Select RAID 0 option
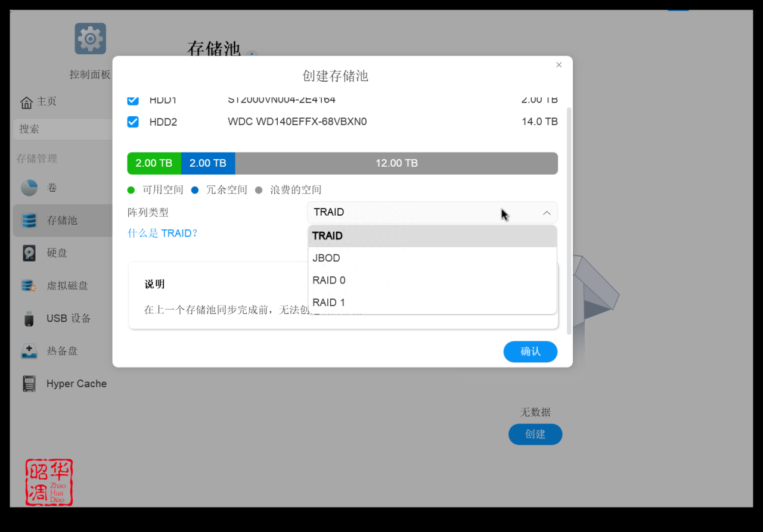Viewport: 763px width, 532px height. [x=328, y=280]
